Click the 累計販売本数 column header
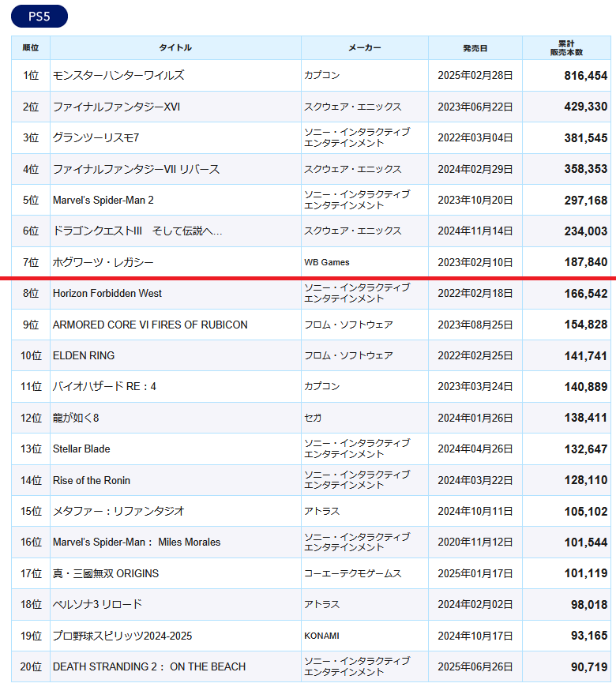 pyautogui.click(x=566, y=47)
